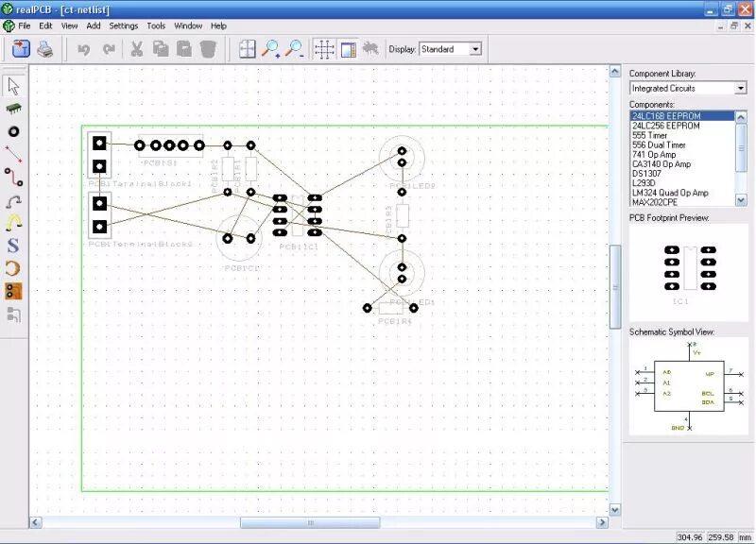The width and height of the screenshot is (756, 544).
Task: Select the IC component chip tool
Action: pos(13,109)
